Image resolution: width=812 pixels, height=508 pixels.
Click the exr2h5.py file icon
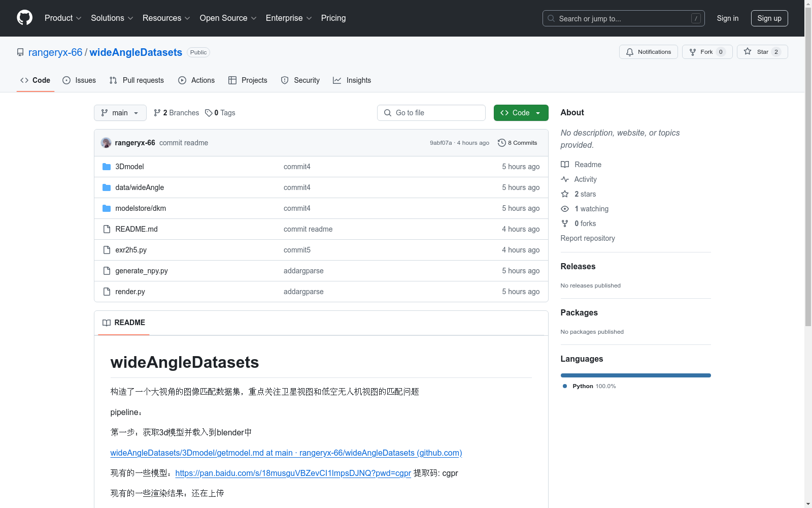point(107,250)
